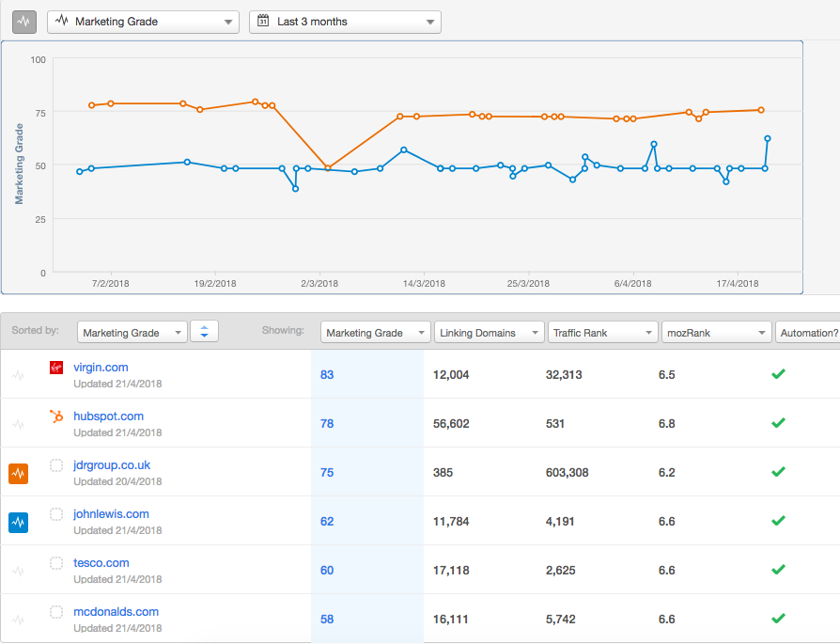This screenshot has width=840, height=644.
Task: Click the green automation checkmark for virgin.com
Action: click(x=778, y=374)
